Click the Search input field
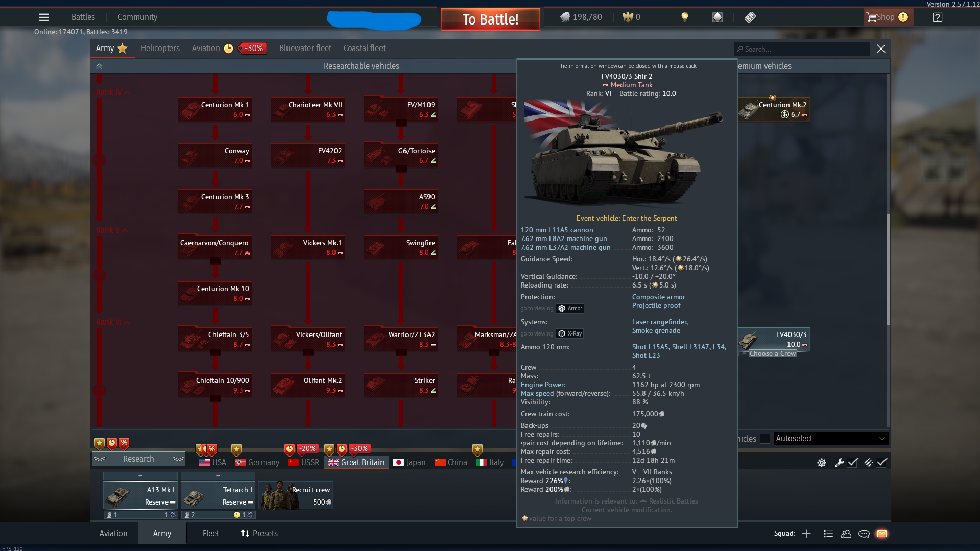Viewport: 980px width, 551px height. (802, 50)
